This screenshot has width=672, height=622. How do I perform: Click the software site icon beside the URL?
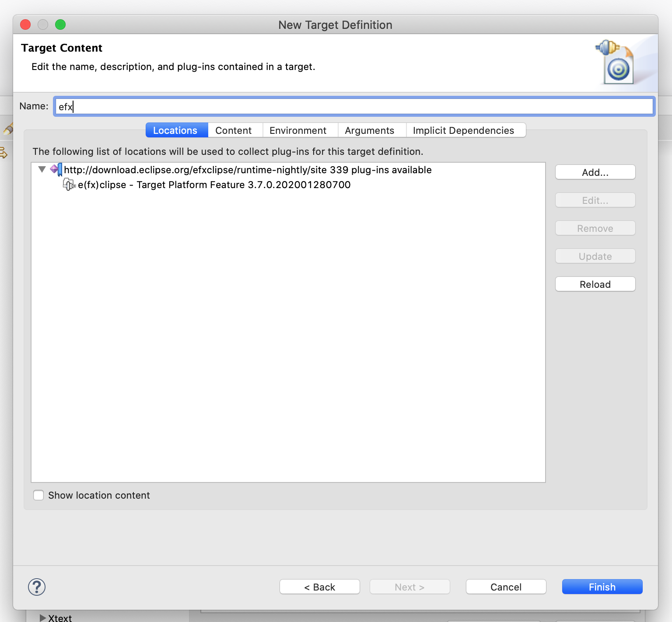click(56, 170)
